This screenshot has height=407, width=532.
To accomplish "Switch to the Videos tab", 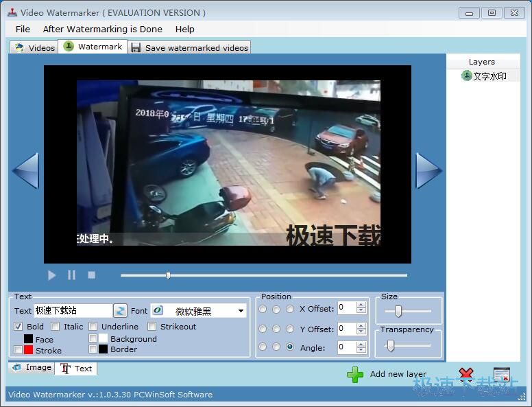I will click(34, 47).
